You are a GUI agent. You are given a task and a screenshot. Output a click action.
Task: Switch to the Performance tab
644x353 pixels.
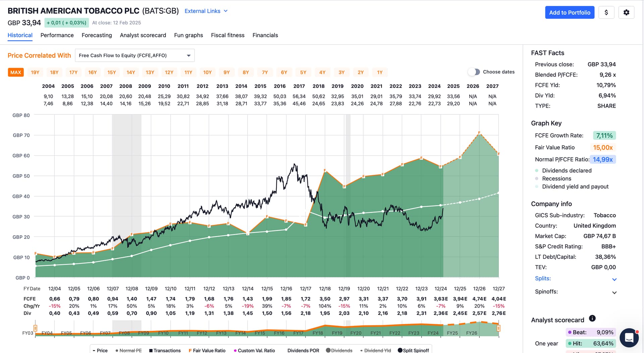(57, 35)
